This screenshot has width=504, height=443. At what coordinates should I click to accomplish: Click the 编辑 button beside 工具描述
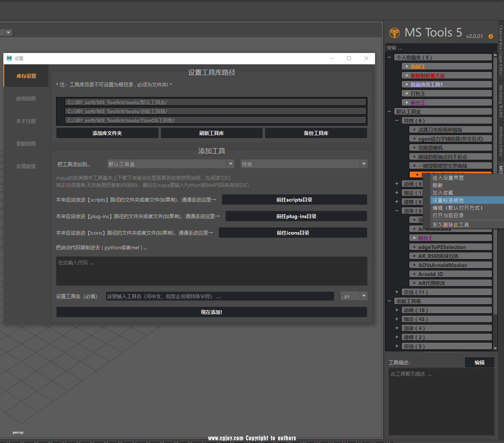tap(480, 363)
